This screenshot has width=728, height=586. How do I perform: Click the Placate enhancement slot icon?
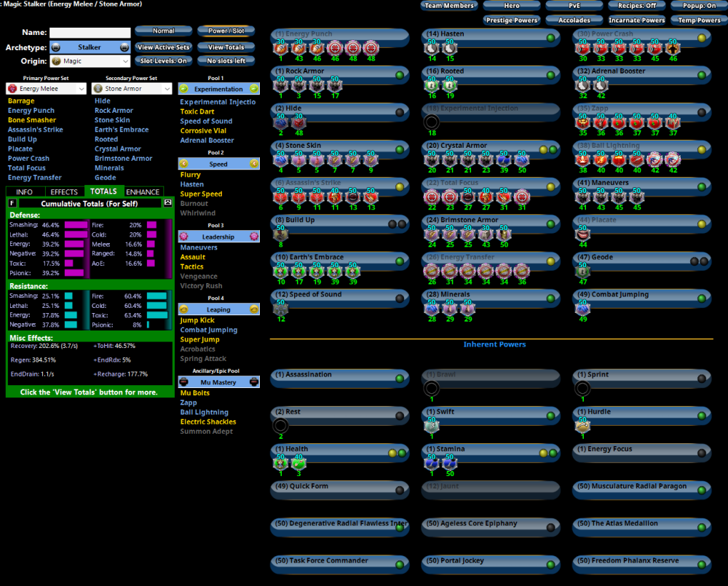(582, 234)
